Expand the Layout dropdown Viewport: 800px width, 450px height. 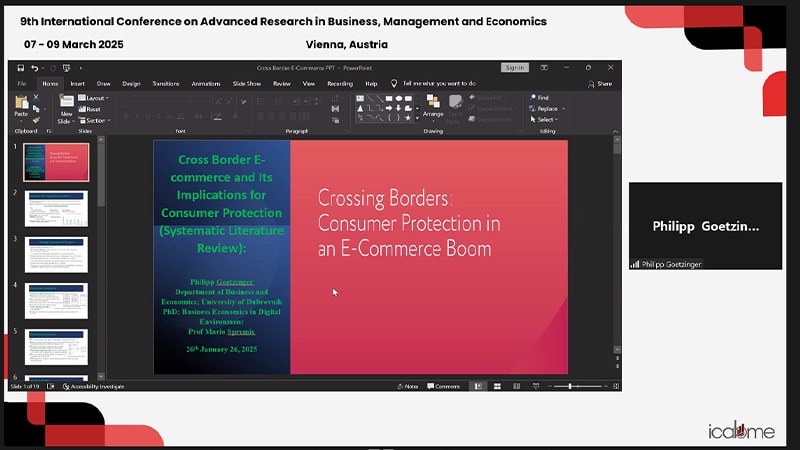(96, 98)
